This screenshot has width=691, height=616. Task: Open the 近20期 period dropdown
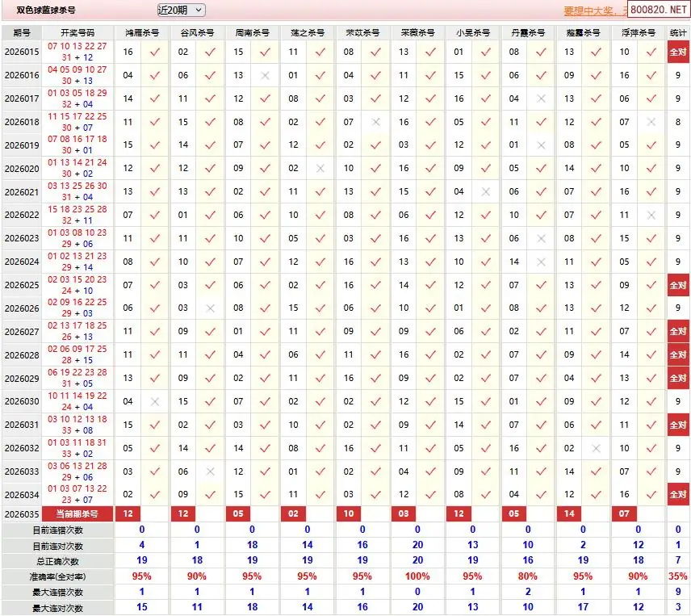(x=181, y=10)
